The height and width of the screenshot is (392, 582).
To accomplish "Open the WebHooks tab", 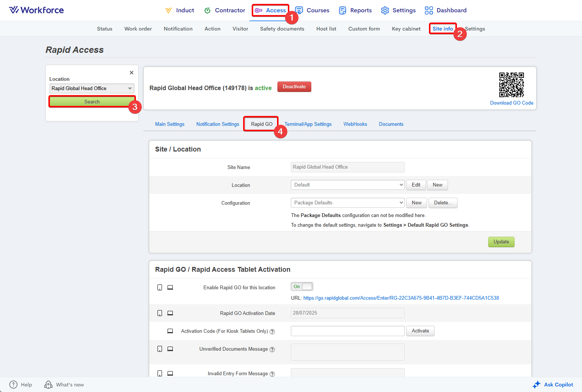I will click(355, 124).
